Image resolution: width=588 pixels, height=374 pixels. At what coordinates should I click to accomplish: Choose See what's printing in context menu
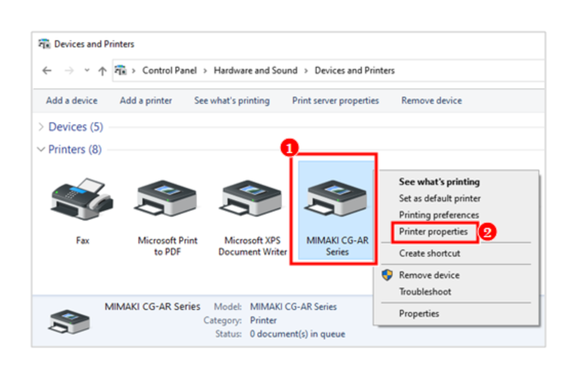[440, 182]
